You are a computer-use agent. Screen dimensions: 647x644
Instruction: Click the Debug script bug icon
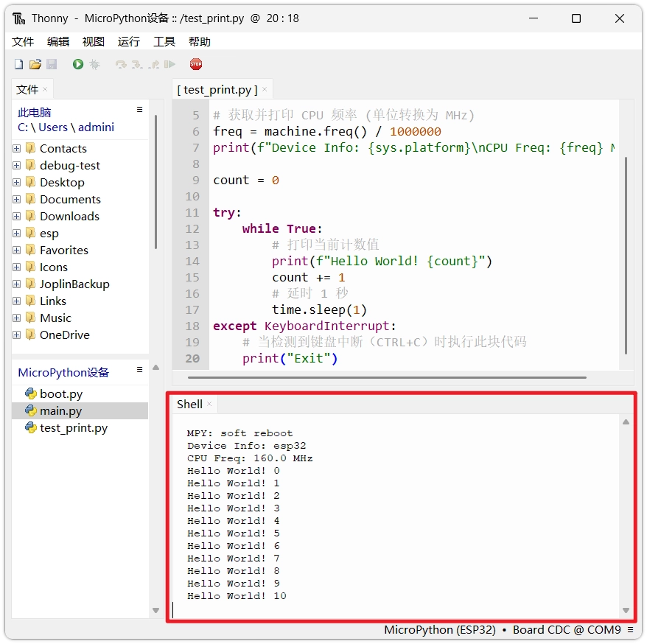[94, 65]
